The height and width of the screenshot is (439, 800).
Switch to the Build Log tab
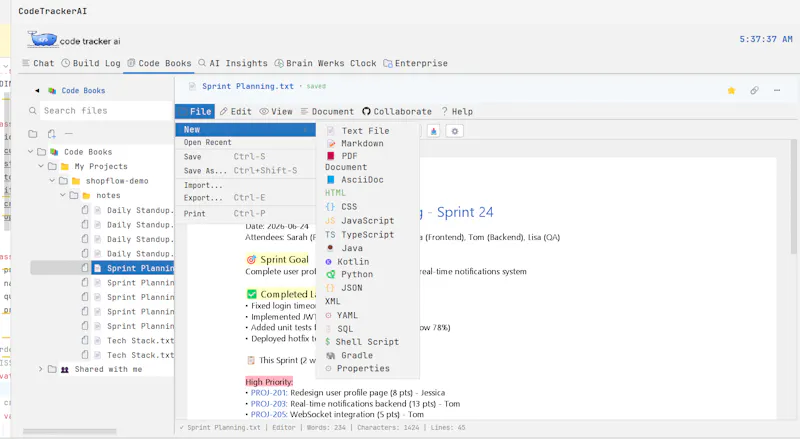[91, 63]
